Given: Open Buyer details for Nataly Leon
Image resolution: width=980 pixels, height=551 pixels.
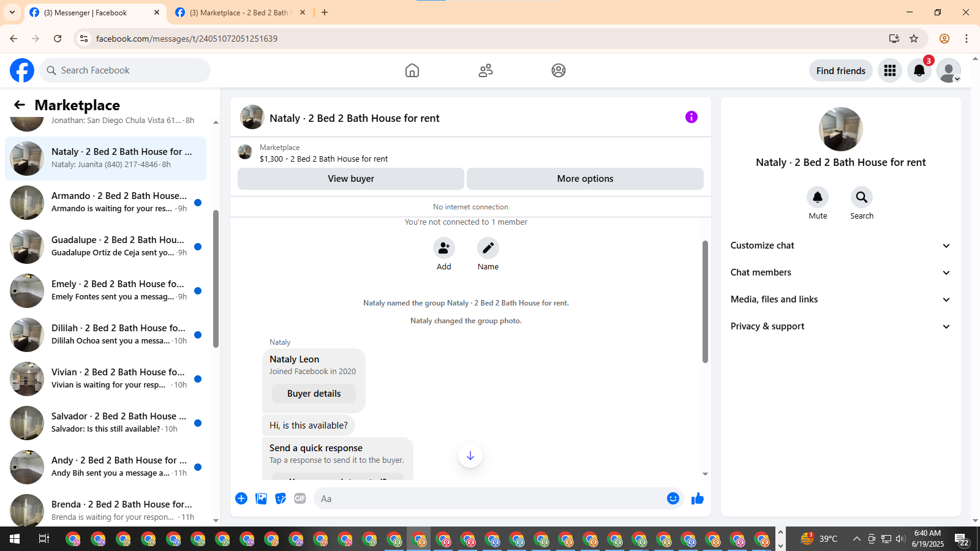Looking at the screenshot, I should 314,394.
